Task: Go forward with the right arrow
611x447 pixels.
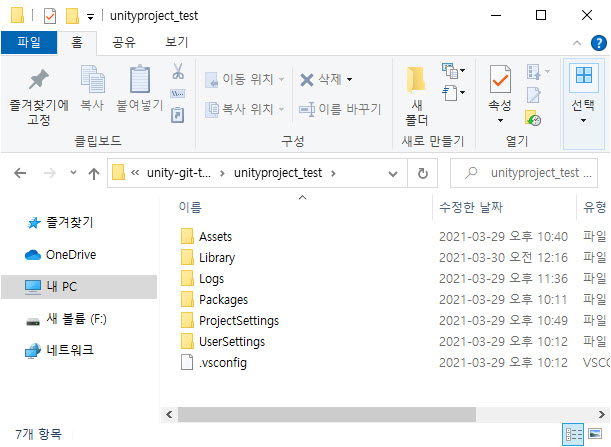Action: [x=49, y=173]
